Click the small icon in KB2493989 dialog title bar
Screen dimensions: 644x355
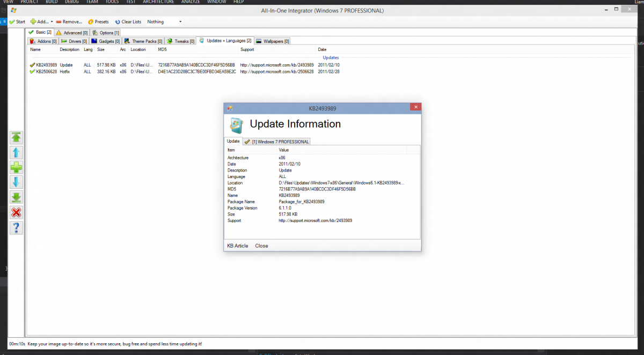coord(230,108)
